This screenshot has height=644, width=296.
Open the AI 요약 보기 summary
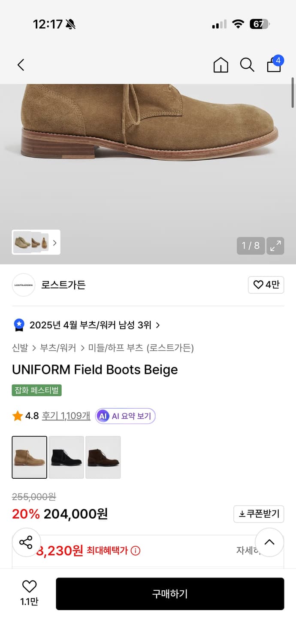point(125,416)
